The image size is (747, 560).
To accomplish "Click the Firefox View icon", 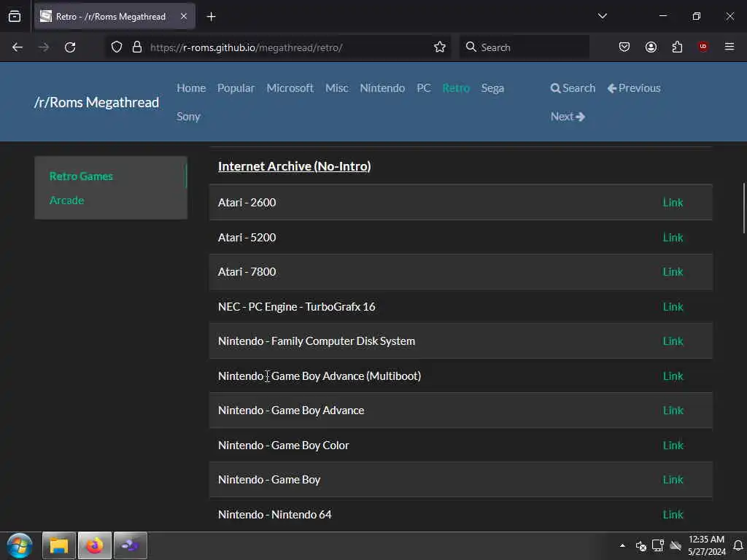I will [x=15, y=17].
